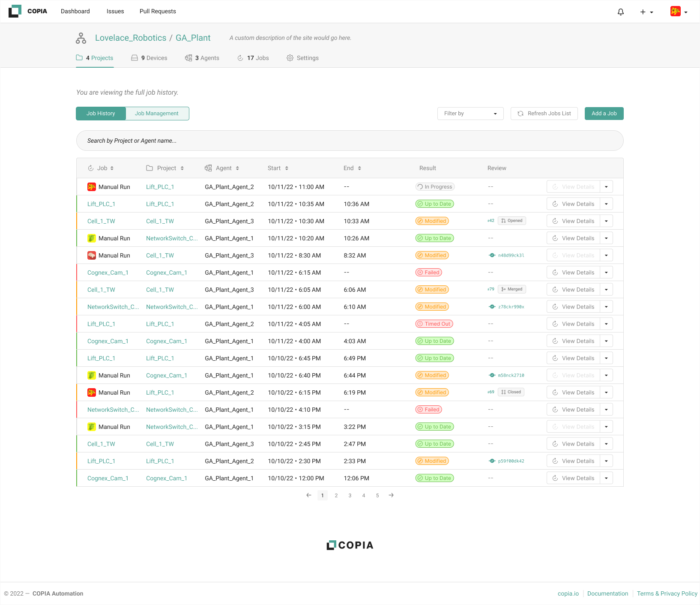Click the folder icon in the Project column header
The width and height of the screenshot is (700, 605).
(x=149, y=168)
